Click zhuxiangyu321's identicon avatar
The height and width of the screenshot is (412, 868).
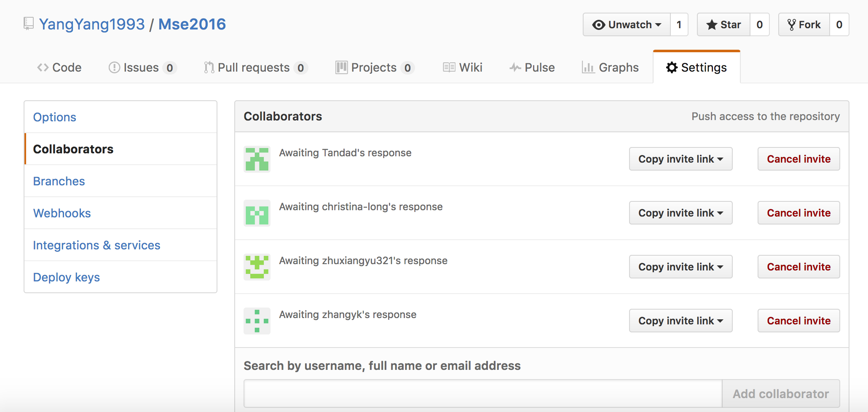pyautogui.click(x=257, y=267)
